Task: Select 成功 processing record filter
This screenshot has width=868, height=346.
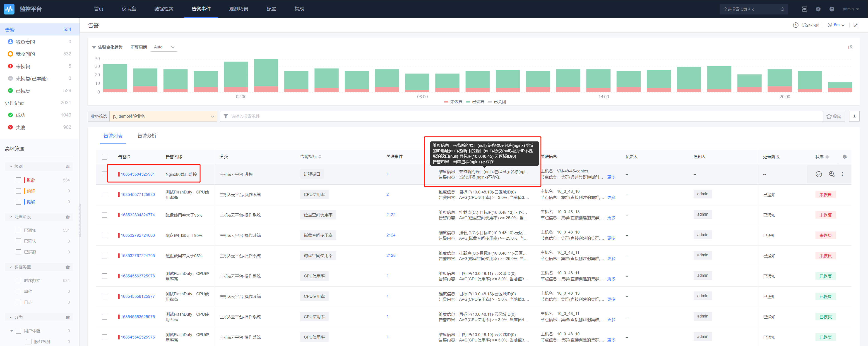Action: (x=40, y=115)
